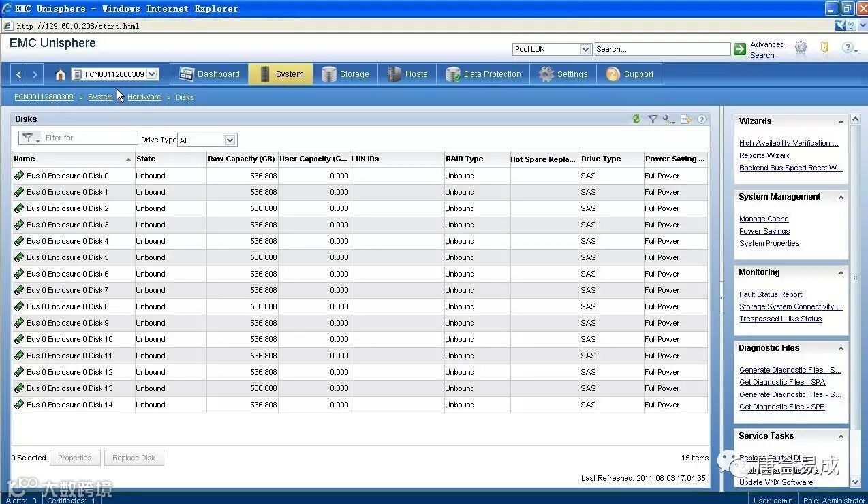The width and height of the screenshot is (868, 504).
Task: Click disk icon for Bus 0 Enclosure 0 Disk 5
Action: coord(19,257)
